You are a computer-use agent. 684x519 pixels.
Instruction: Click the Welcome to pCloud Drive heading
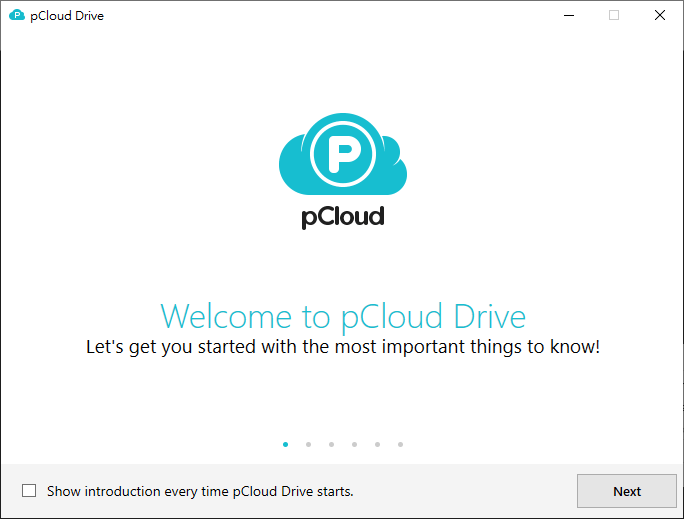(x=343, y=316)
